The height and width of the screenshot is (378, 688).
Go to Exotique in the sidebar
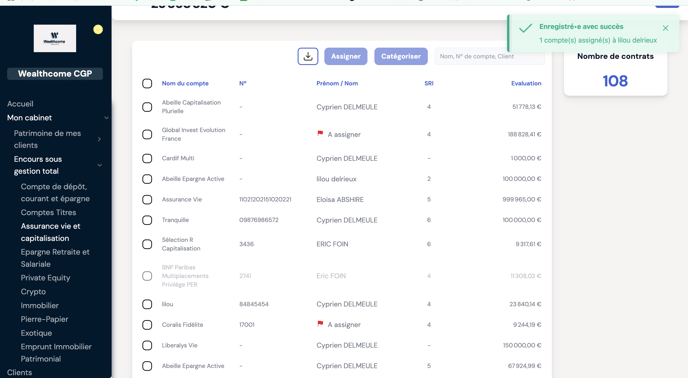point(36,333)
